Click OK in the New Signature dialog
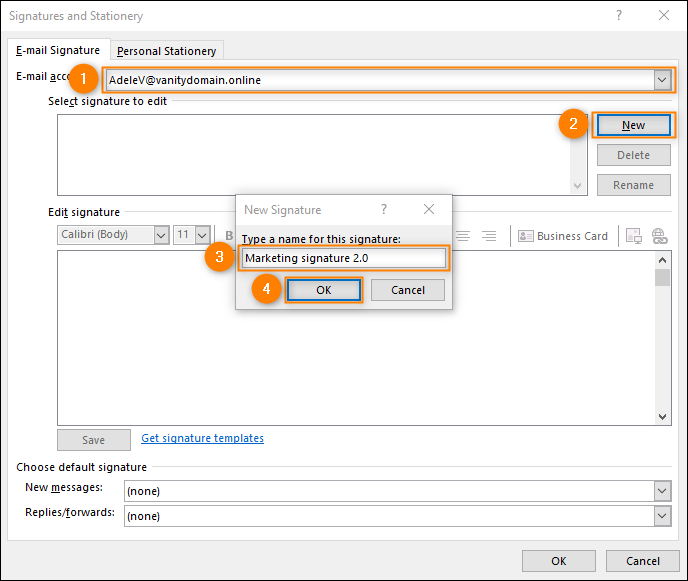The width and height of the screenshot is (688, 581). tap(324, 290)
